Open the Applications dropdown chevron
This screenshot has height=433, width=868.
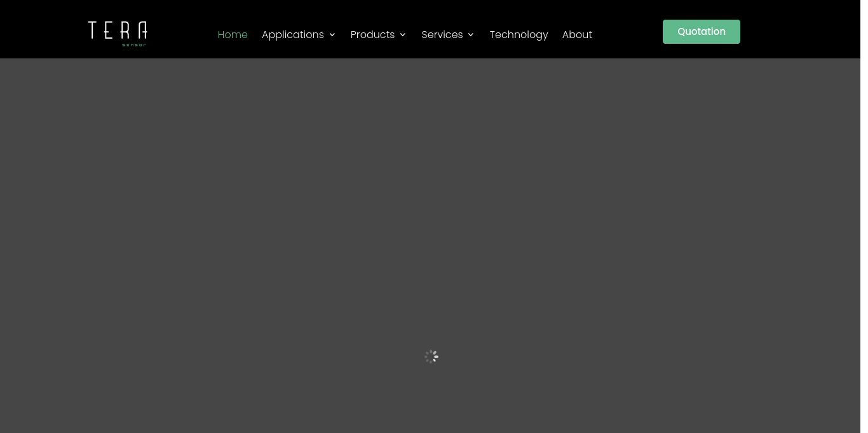tap(332, 35)
